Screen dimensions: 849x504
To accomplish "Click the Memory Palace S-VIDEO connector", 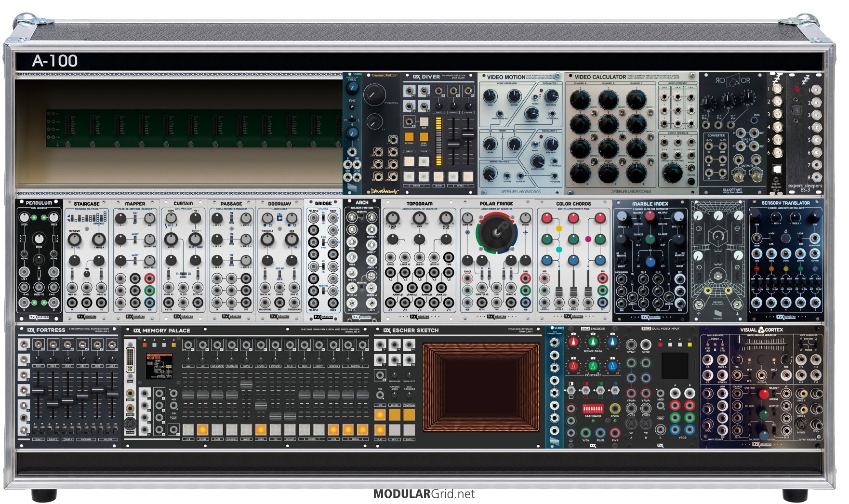I will click(x=130, y=423).
